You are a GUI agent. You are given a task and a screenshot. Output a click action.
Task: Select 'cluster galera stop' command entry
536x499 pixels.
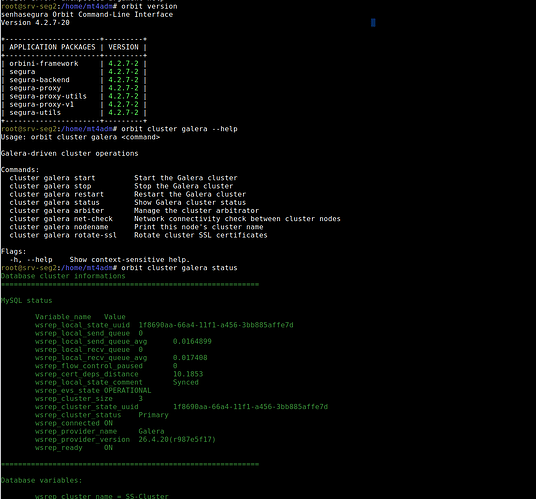coord(50,186)
